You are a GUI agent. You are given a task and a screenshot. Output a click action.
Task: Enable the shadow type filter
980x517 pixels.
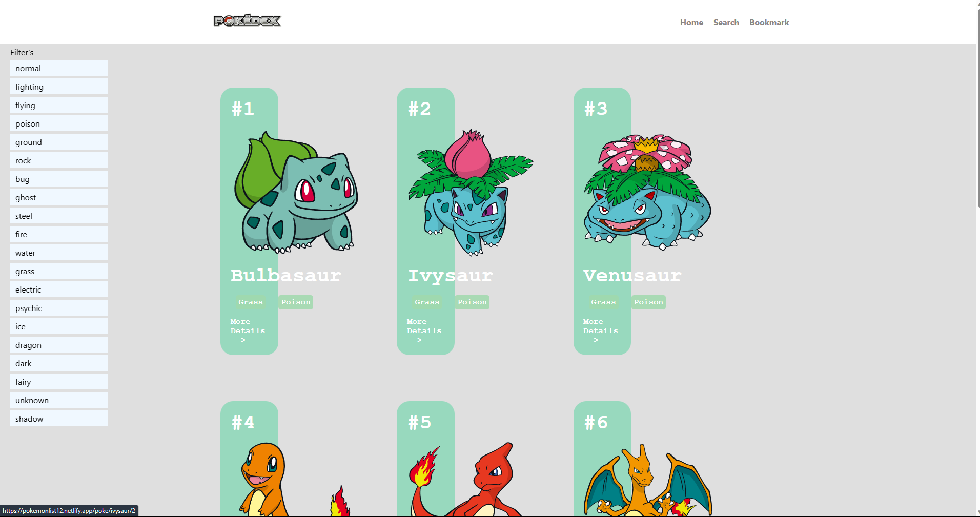pyautogui.click(x=58, y=419)
